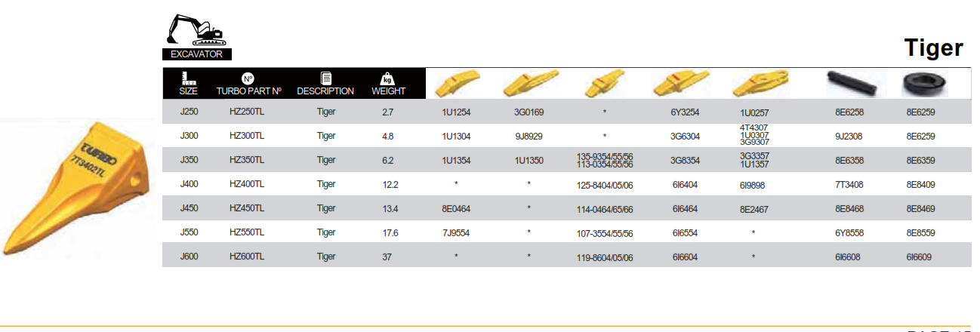This screenshot has height=332, width=980.
Task: Click the EXCAVATOR label
Action: (x=196, y=54)
